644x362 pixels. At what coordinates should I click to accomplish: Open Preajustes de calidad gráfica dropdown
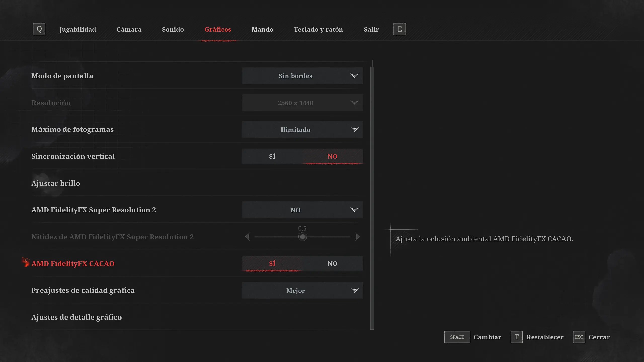tap(302, 290)
